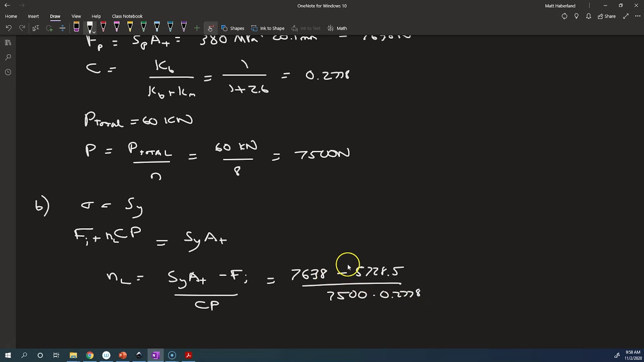Open the View tab
644x362 pixels.
click(76, 16)
